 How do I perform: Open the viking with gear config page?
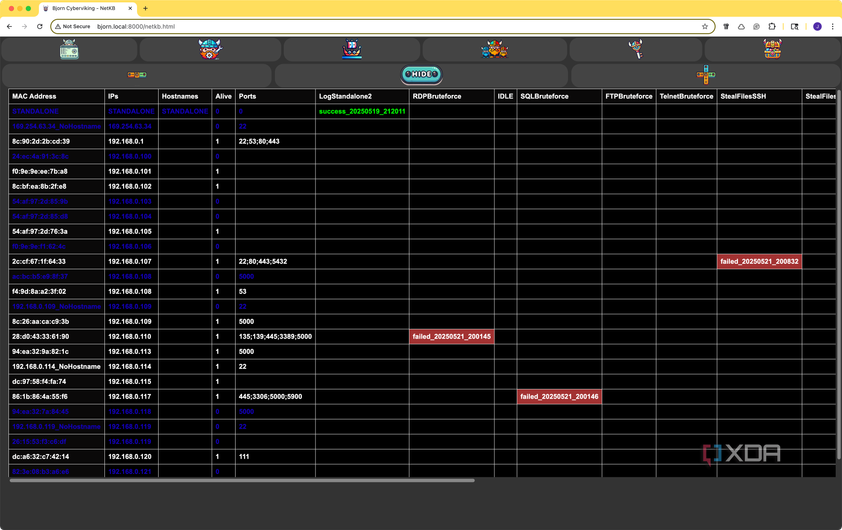[210, 49]
